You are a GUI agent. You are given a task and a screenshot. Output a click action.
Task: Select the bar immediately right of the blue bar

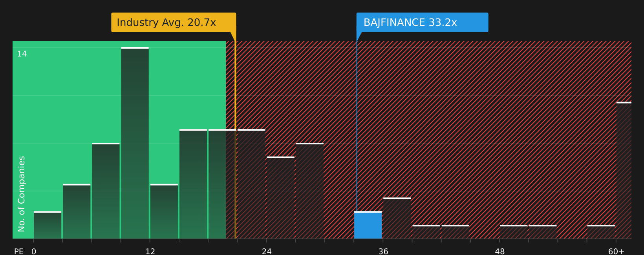click(x=397, y=218)
